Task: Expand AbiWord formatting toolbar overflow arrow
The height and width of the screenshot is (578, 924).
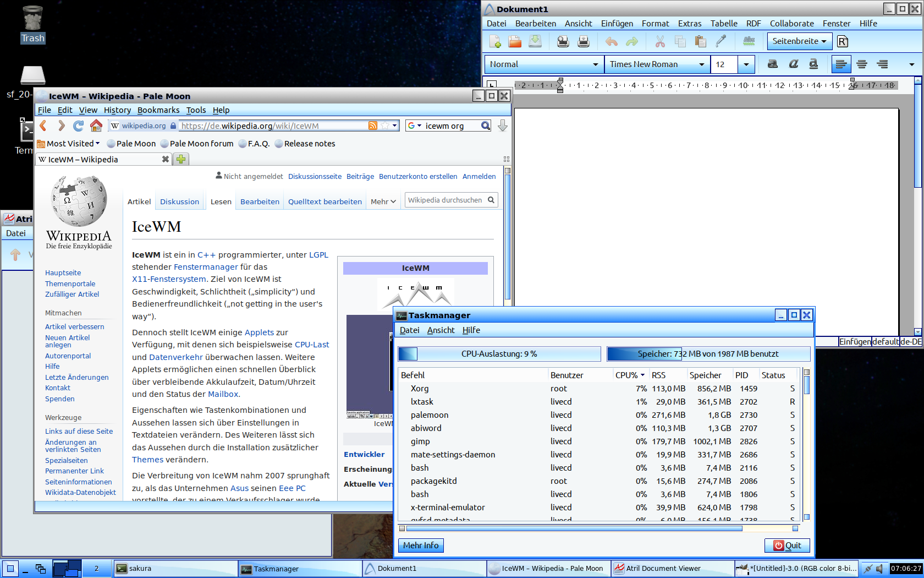Action: pyautogui.click(x=911, y=64)
